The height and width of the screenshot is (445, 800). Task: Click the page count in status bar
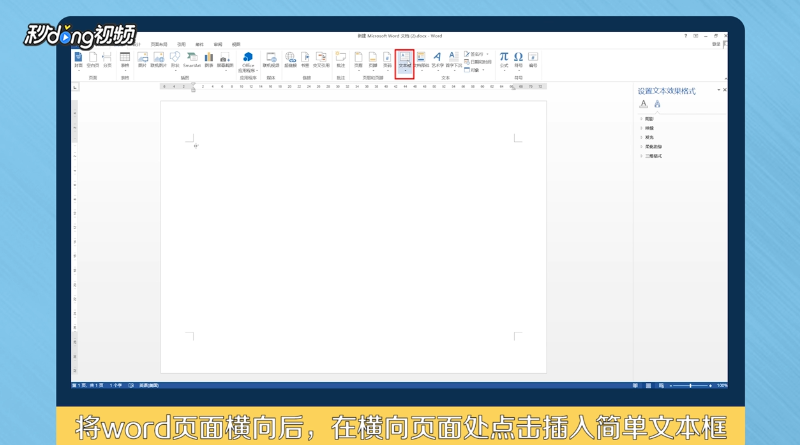pos(88,386)
